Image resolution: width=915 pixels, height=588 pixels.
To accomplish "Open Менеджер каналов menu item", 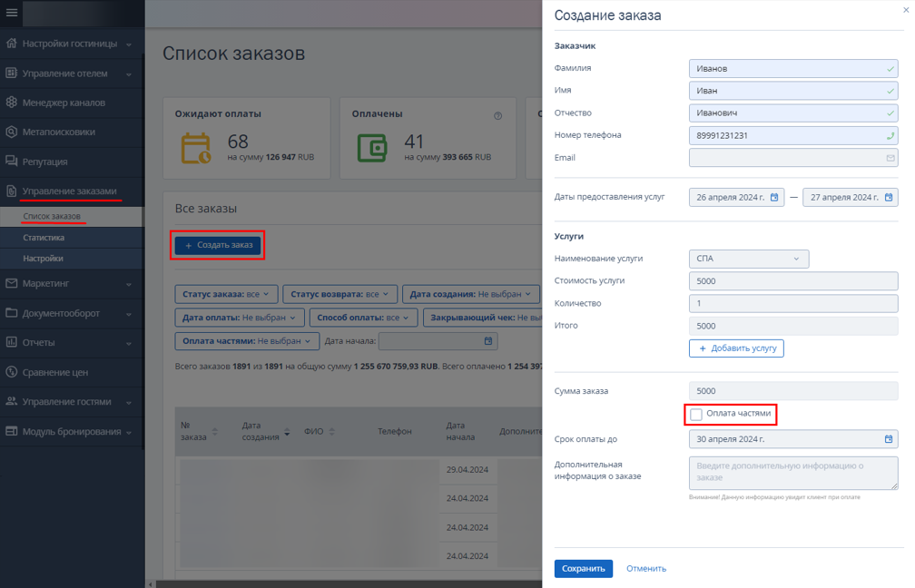I will (x=72, y=103).
